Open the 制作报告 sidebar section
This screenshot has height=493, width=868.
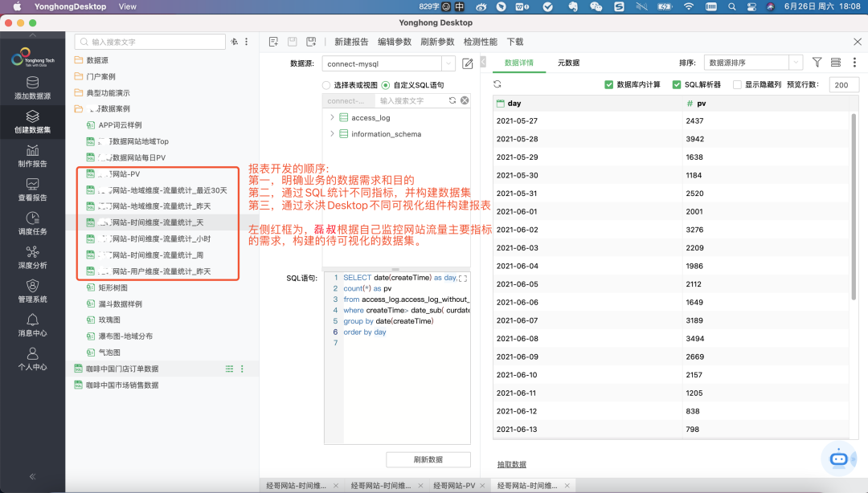[33, 156]
